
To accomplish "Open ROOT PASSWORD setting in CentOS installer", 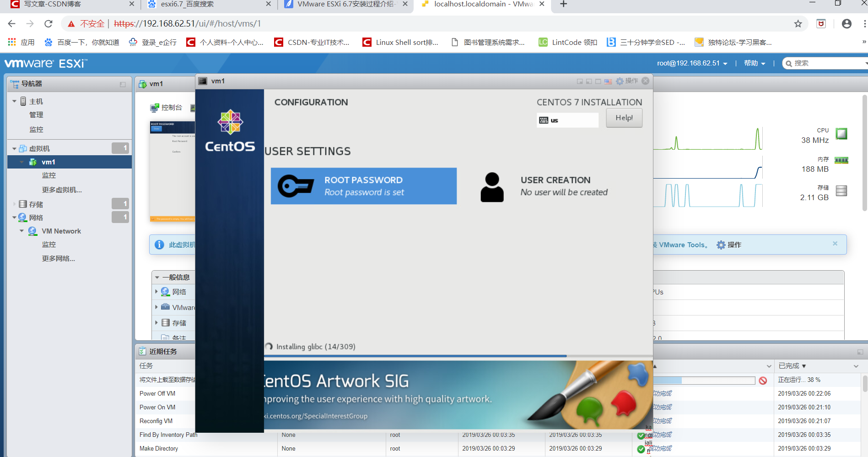I will pos(363,186).
